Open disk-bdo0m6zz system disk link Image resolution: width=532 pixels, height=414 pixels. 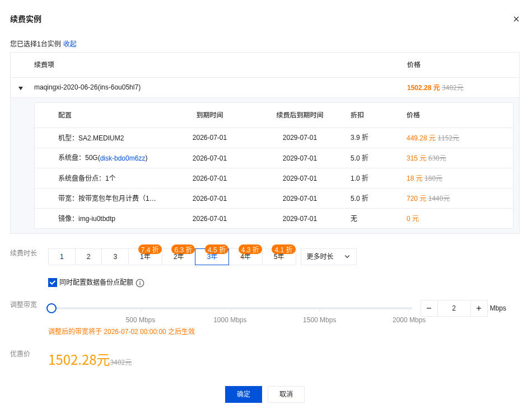(x=123, y=158)
